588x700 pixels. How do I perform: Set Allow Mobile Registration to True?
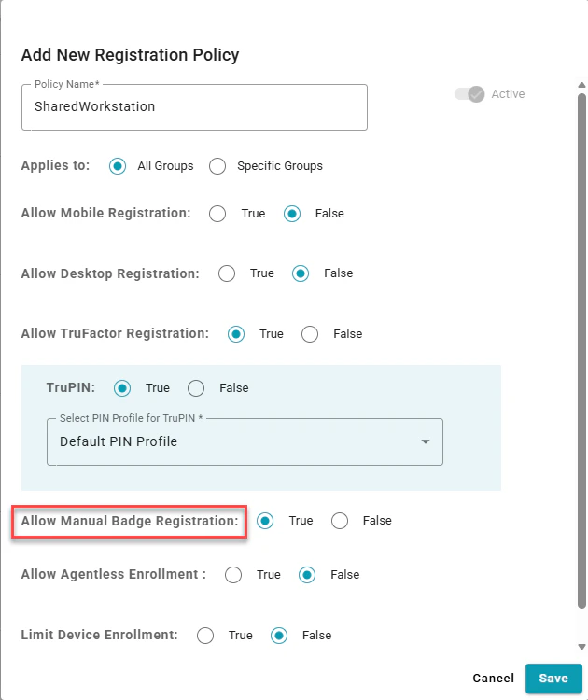click(217, 214)
